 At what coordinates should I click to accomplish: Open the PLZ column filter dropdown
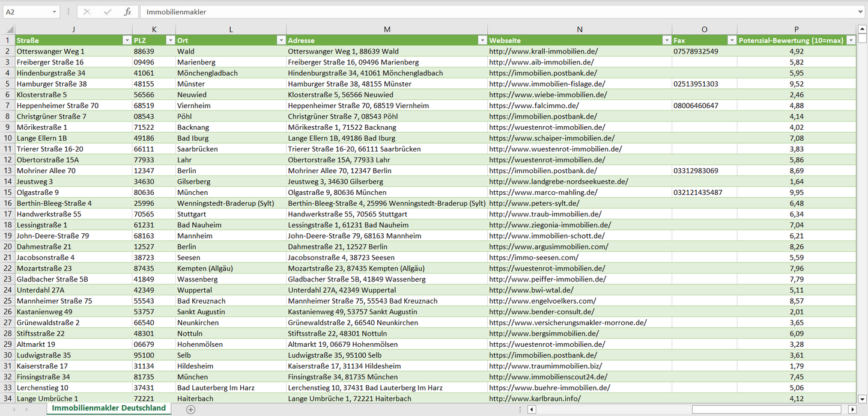click(x=169, y=40)
